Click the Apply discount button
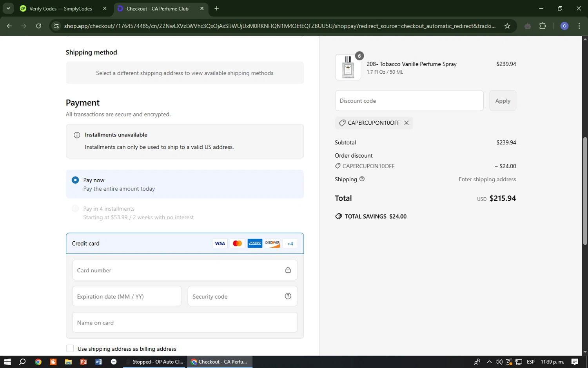Viewport: 588px width, 368px height. tap(503, 101)
